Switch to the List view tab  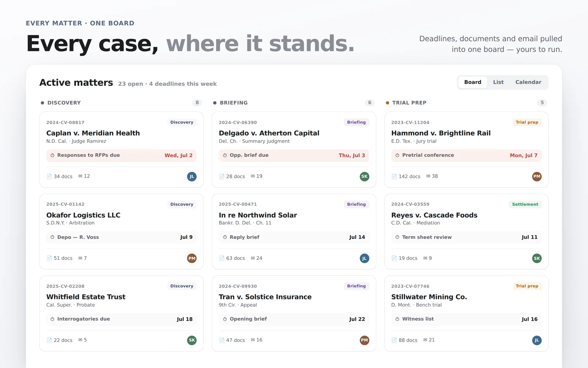tap(498, 82)
